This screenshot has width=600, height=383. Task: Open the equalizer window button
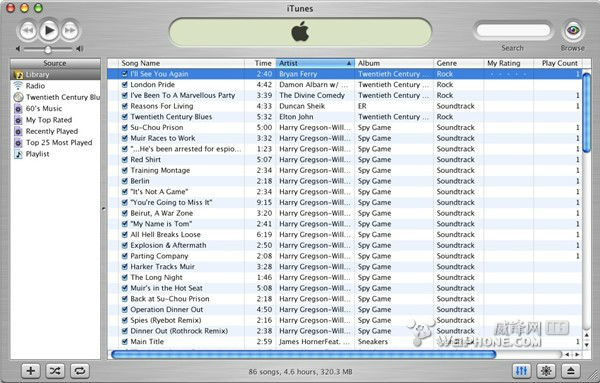tap(521, 370)
